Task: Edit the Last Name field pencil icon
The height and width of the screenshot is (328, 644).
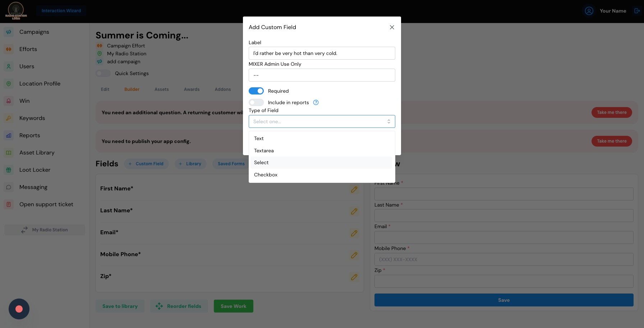Action: click(354, 211)
